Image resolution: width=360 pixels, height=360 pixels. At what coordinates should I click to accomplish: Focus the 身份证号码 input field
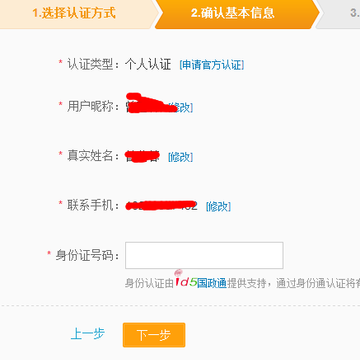tap(204, 255)
